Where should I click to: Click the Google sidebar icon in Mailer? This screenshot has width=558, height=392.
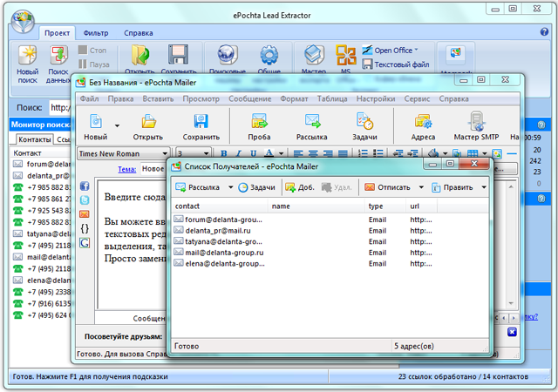tap(85, 243)
